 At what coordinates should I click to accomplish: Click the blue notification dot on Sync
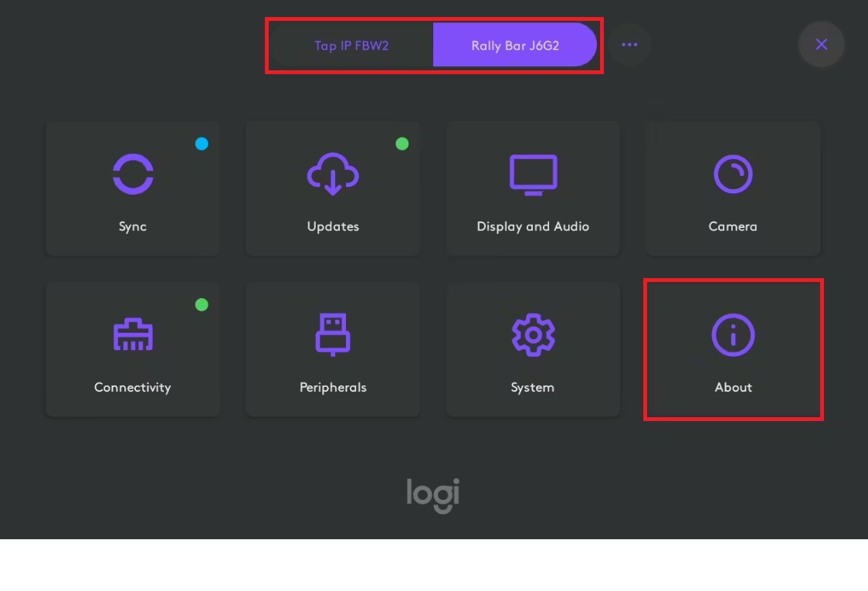point(202,144)
